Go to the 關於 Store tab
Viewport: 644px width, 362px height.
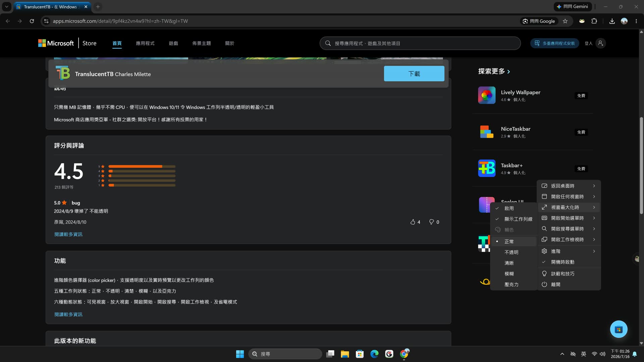point(229,43)
